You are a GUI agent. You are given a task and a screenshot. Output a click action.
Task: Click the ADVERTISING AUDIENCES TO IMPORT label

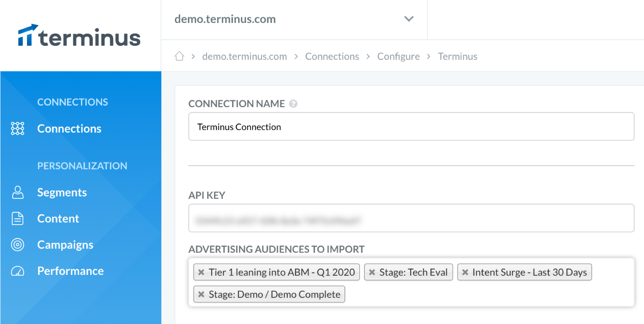point(276,249)
